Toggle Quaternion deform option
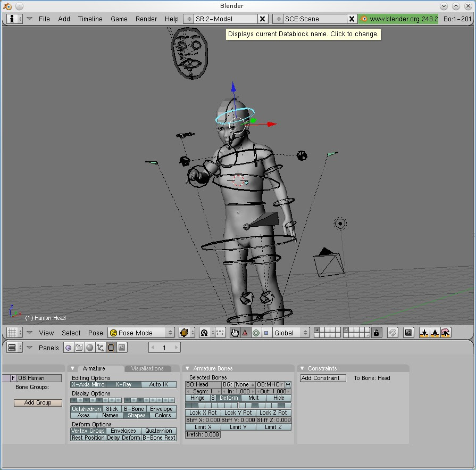The image size is (476, 470). [159, 431]
